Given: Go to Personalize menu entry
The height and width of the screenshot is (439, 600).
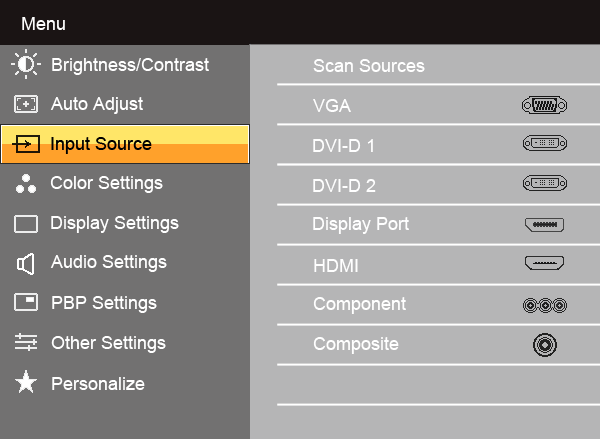Looking at the screenshot, I should coord(98,383).
